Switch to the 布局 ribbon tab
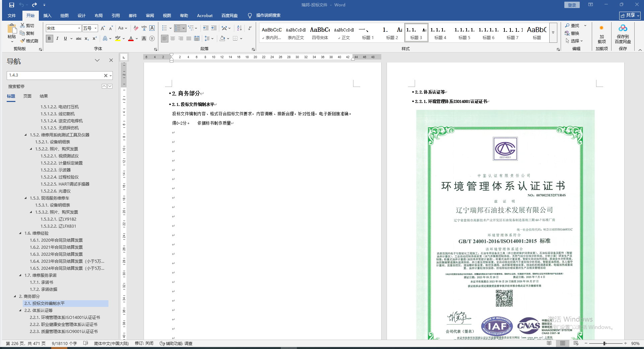Image resolution: width=644 pixels, height=349 pixels. point(99,15)
